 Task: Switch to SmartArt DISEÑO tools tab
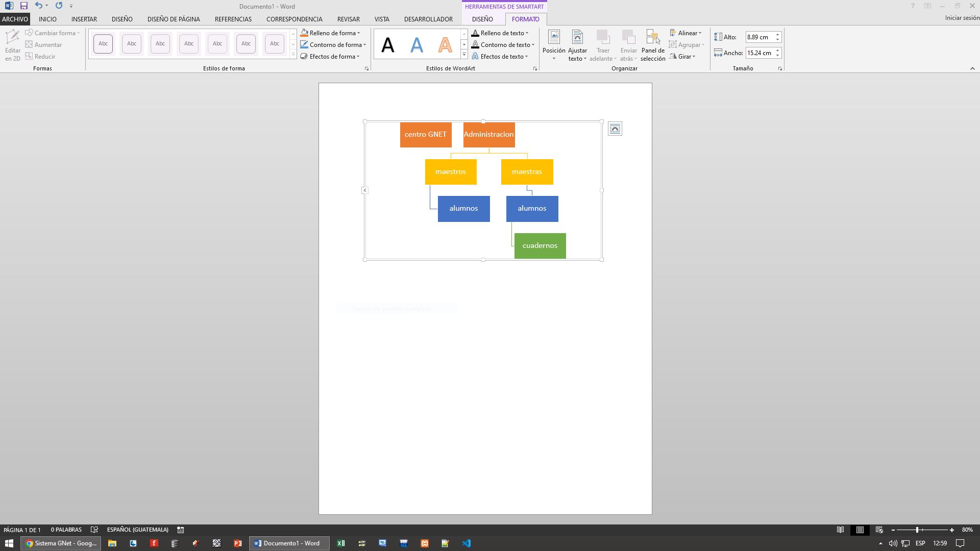pyautogui.click(x=482, y=19)
